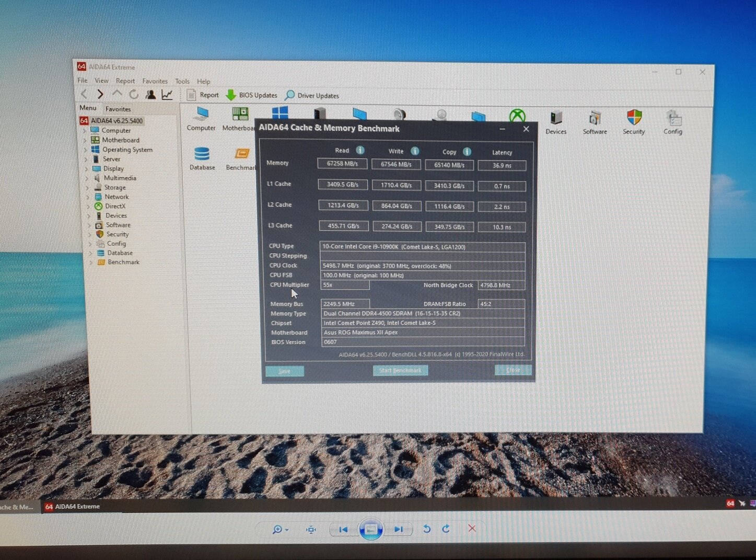Open the Favorites menu in menu bar
This screenshot has height=560, width=756.
pyautogui.click(x=155, y=81)
